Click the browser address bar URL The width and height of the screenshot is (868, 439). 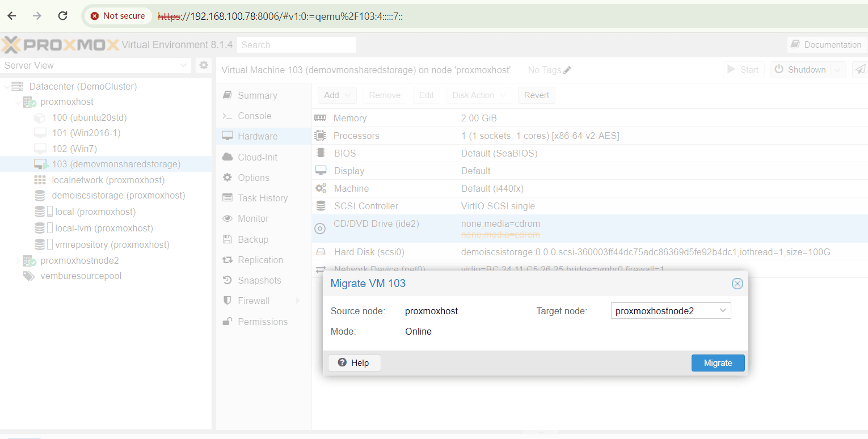[x=280, y=16]
